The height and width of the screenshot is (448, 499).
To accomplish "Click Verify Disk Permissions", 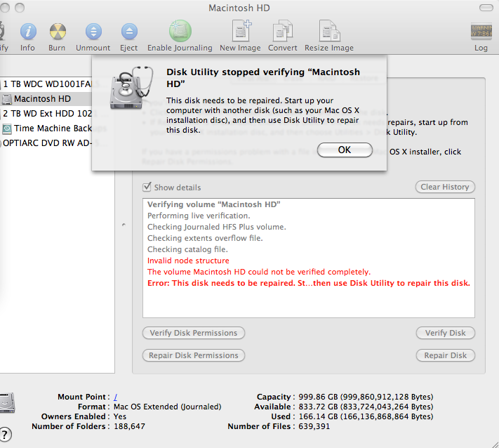I will [194, 333].
